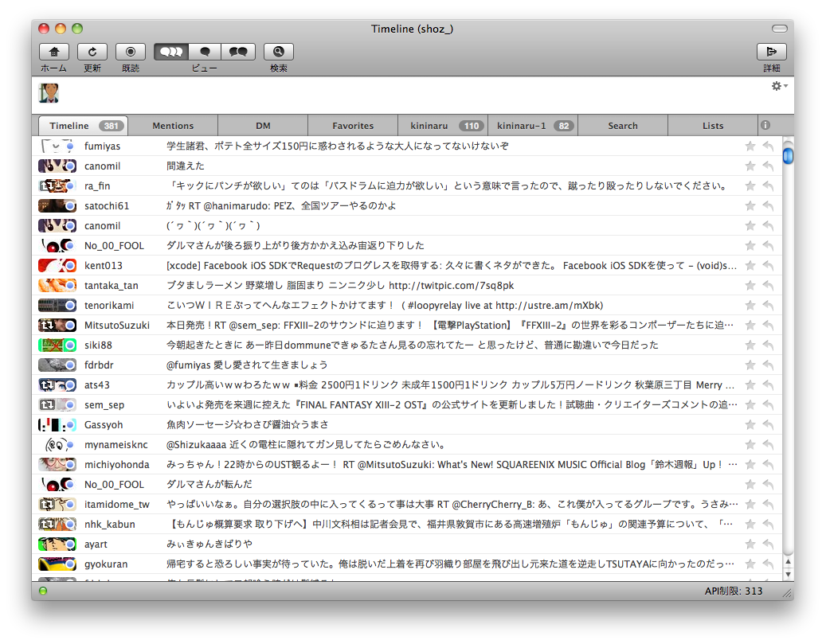Reply to the tenorikami tweet

tap(769, 306)
